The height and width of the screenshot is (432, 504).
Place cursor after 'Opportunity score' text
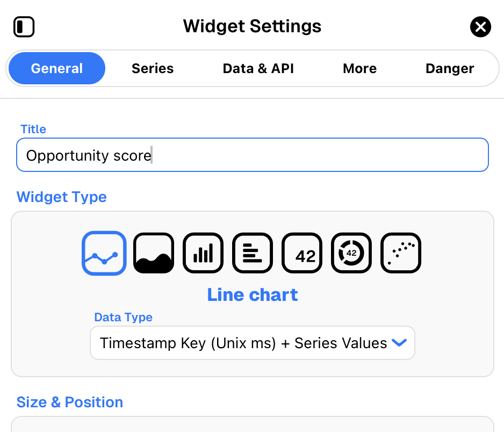tap(152, 155)
